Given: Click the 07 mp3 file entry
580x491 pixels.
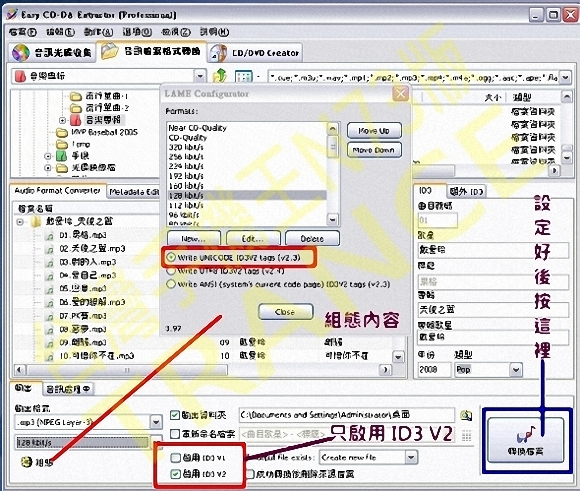Looking at the screenshot, I should pyautogui.click(x=75, y=316).
